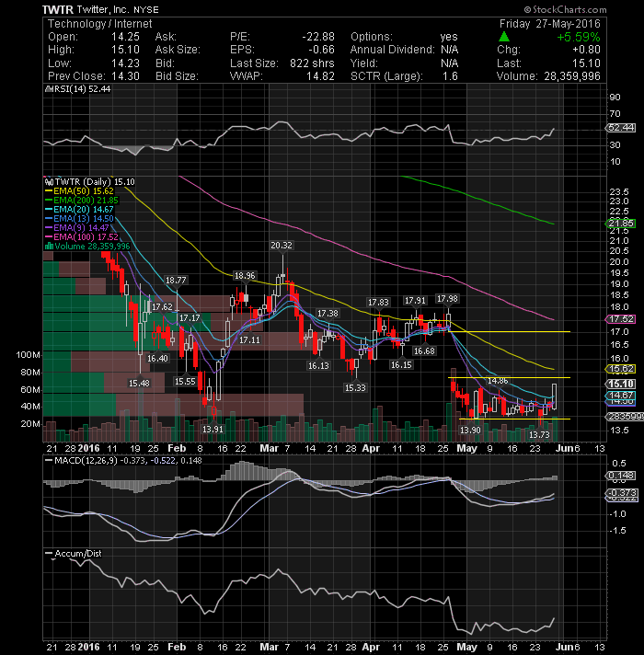The height and width of the screenshot is (655, 644).
Task: Click the 52.44 tag on RSI axis
Action: point(621,128)
